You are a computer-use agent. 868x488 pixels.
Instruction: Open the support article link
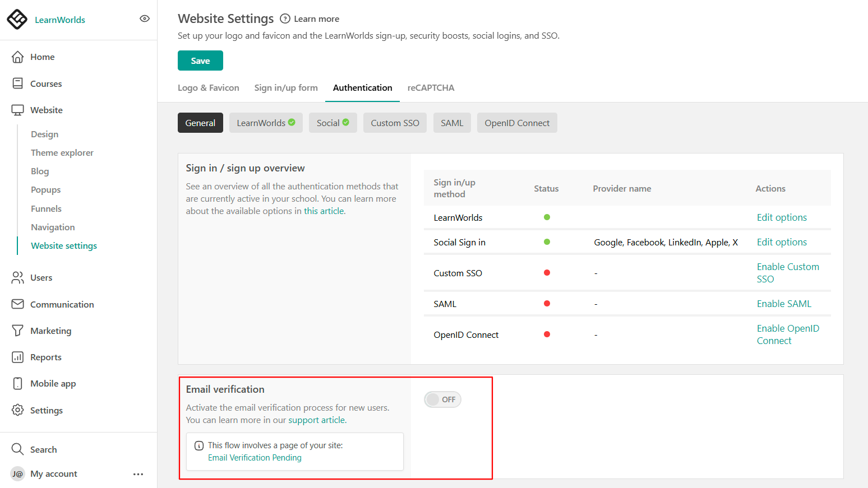317,420
